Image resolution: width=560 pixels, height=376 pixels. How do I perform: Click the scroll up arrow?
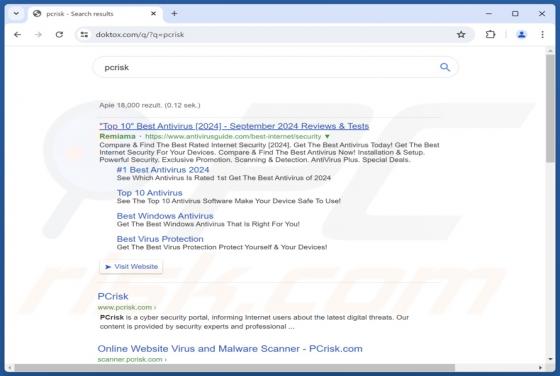tap(550, 51)
